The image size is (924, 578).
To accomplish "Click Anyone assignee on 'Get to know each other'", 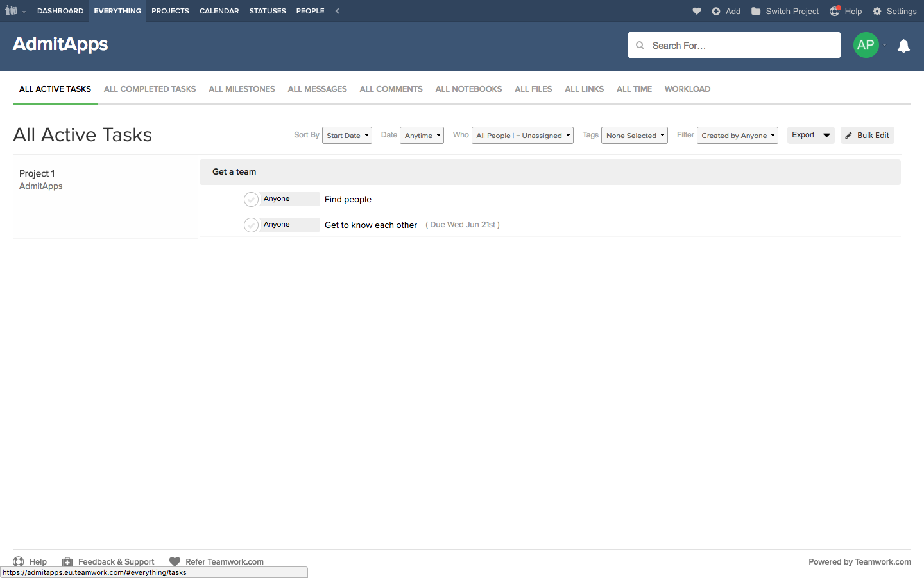I will pos(290,225).
